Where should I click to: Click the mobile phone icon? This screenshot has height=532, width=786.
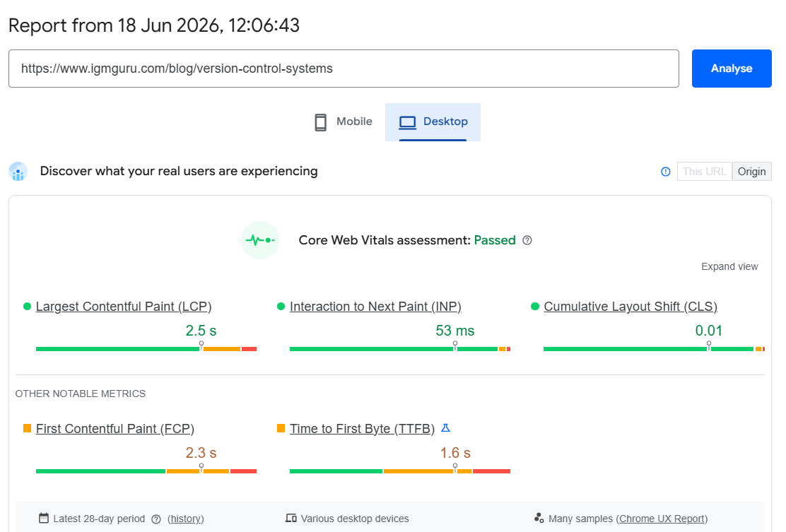[320, 122]
